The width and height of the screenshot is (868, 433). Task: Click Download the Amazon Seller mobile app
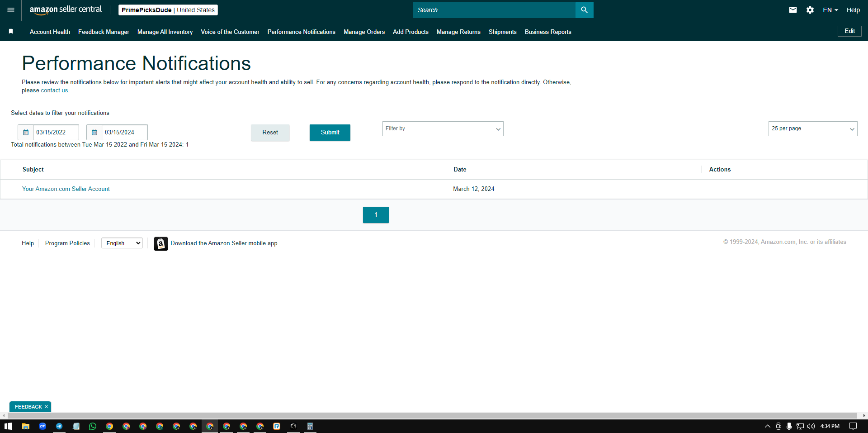[x=224, y=243]
